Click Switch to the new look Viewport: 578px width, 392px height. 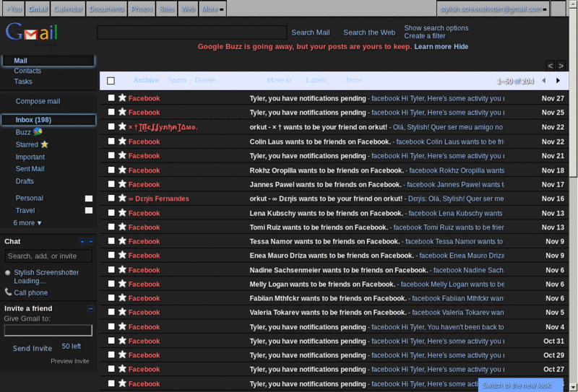[x=520, y=385]
